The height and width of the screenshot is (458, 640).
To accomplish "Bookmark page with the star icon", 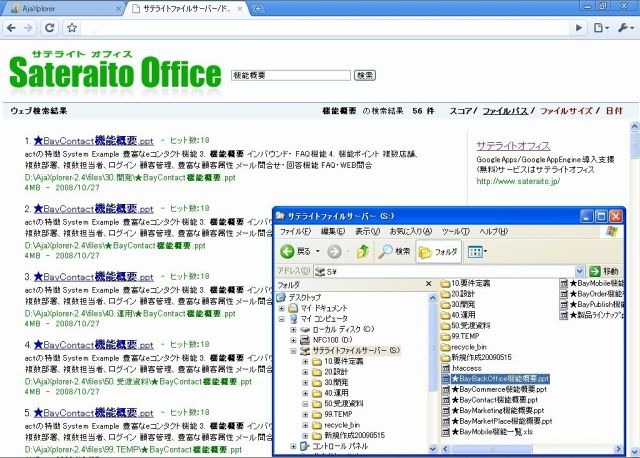I will click(x=72, y=28).
